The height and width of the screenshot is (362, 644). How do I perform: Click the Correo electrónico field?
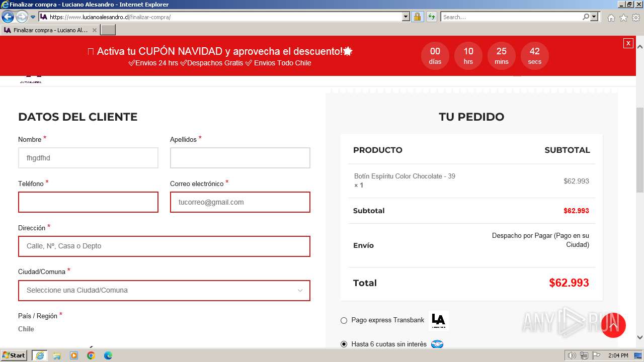coord(240,202)
